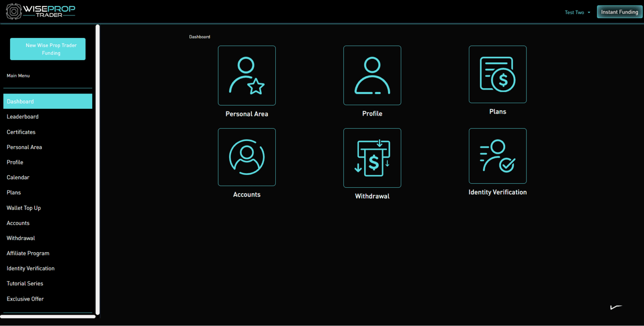
Task: Click the chat widget icon at bottom right
Action: tap(616, 307)
